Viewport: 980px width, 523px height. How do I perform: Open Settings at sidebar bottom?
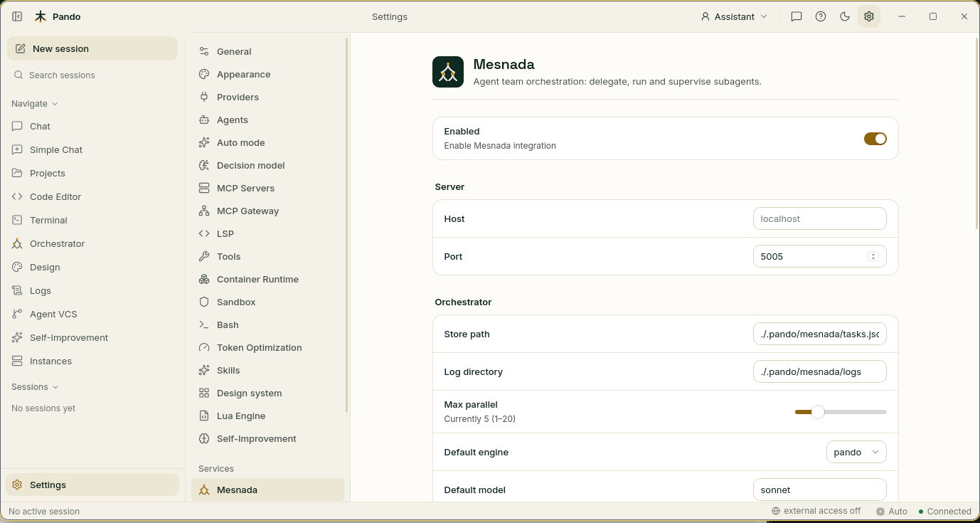[x=92, y=485]
